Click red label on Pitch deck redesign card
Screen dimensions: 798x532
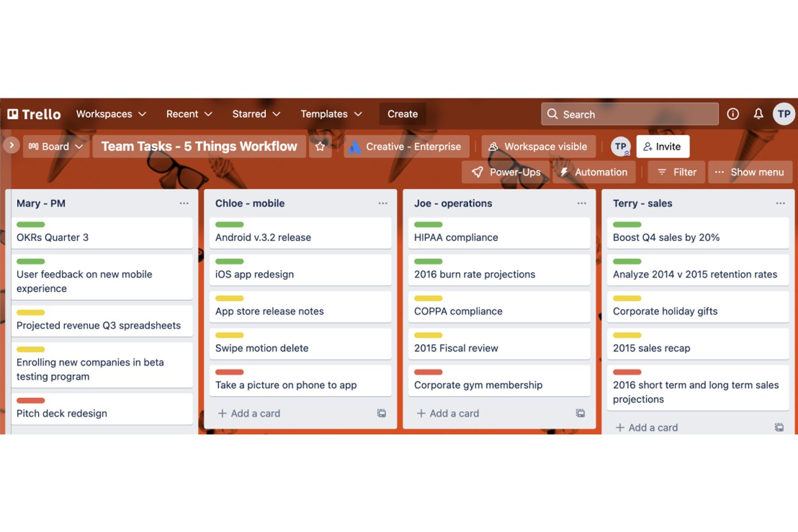pos(31,400)
